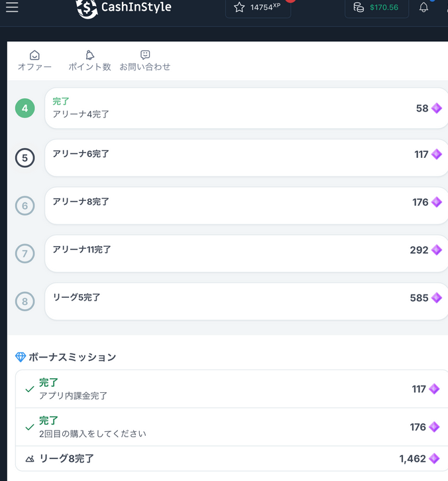Click the 14754 XP button

click(x=258, y=8)
